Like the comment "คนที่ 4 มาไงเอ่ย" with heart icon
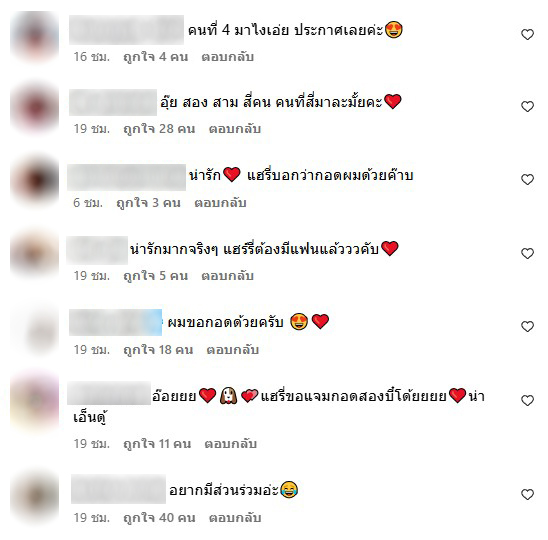 click(527, 34)
